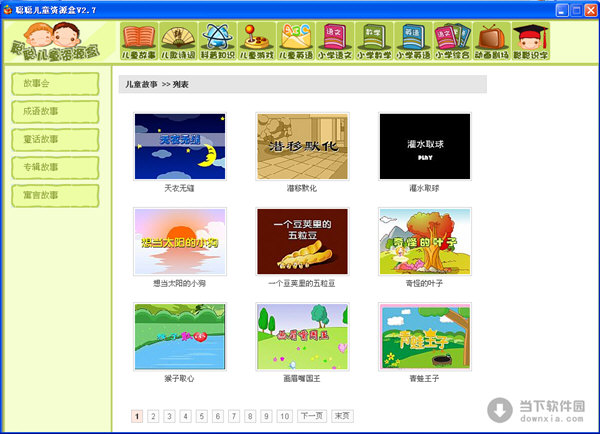Click 儿童故事 in the breadcrumb bar
This screenshot has width=600, height=434.
pos(142,85)
